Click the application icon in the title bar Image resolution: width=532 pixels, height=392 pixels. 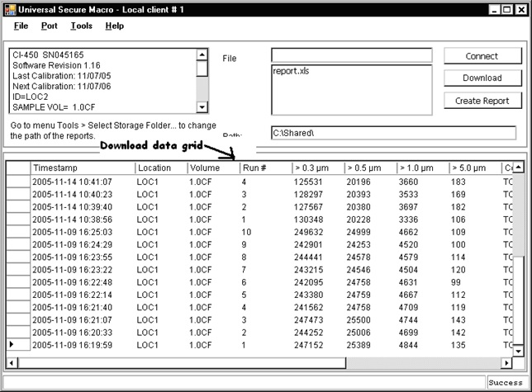(x=11, y=10)
